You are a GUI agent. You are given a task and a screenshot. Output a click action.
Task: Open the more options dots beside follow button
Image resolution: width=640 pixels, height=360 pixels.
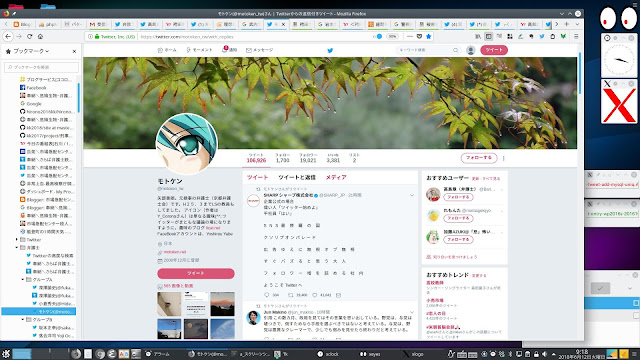[503, 158]
